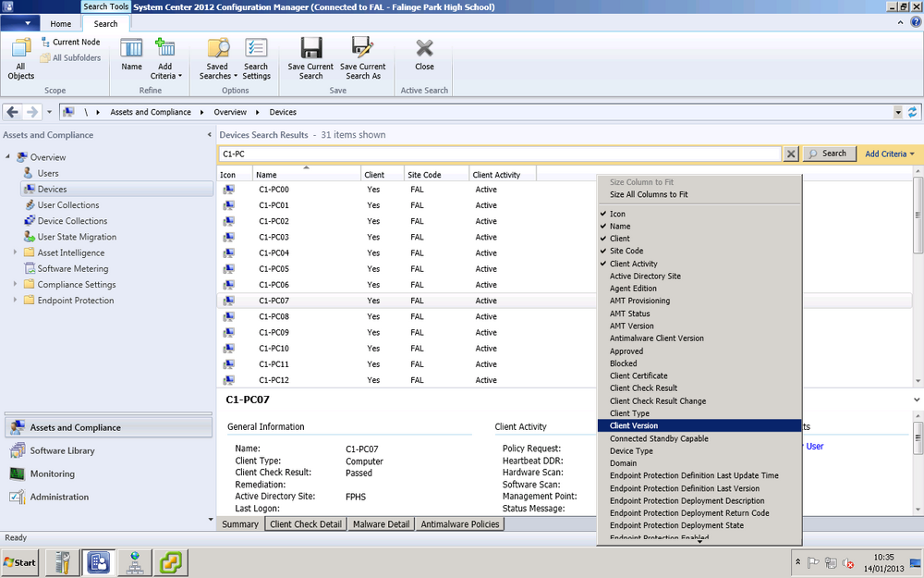Switch to the Administration workspace
Image resolution: width=924 pixels, height=578 pixels.
pyautogui.click(x=108, y=498)
